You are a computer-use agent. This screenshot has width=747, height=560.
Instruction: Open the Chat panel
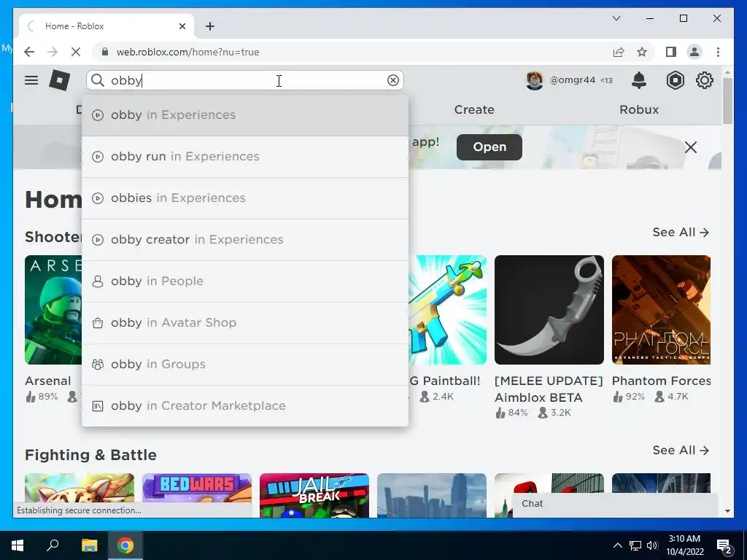pyautogui.click(x=615, y=504)
